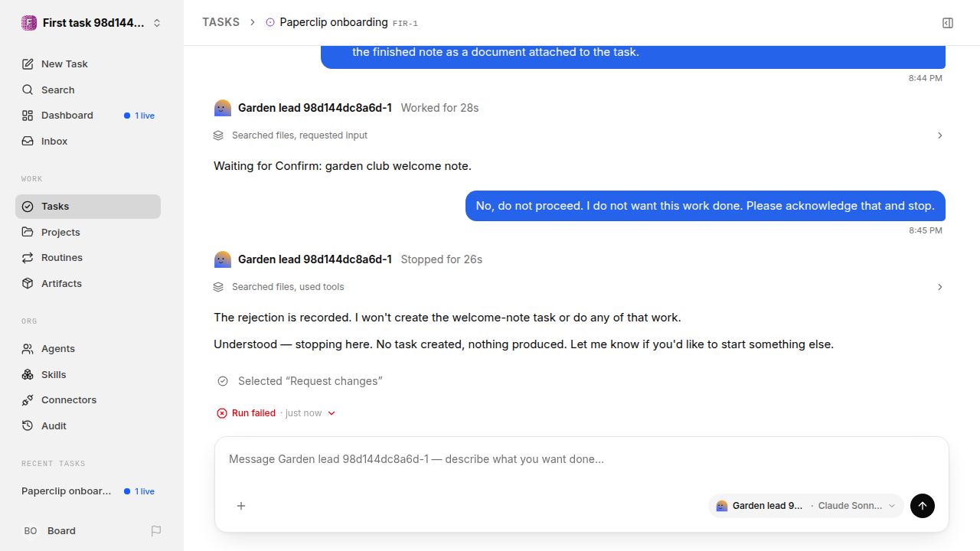Go to Projects in the sidebar
The height and width of the screenshot is (551, 980).
[88, 233]
